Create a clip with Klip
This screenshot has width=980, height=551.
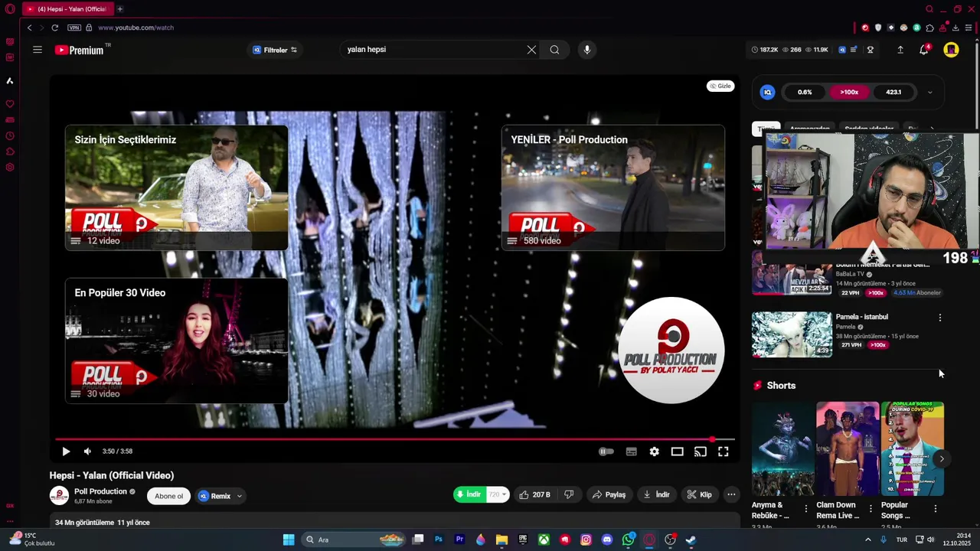[699, 494]
